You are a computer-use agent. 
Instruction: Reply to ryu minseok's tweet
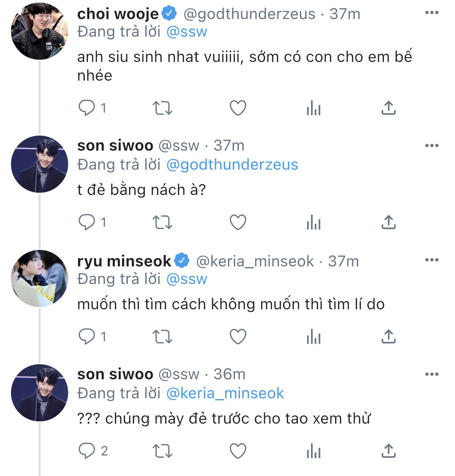pos(87,336)
